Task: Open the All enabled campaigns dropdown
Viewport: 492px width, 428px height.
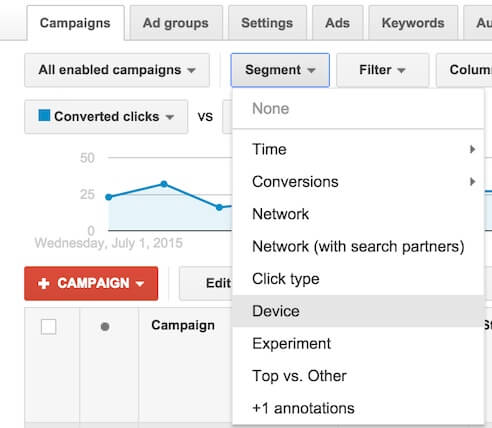Action: pos(117,70)
